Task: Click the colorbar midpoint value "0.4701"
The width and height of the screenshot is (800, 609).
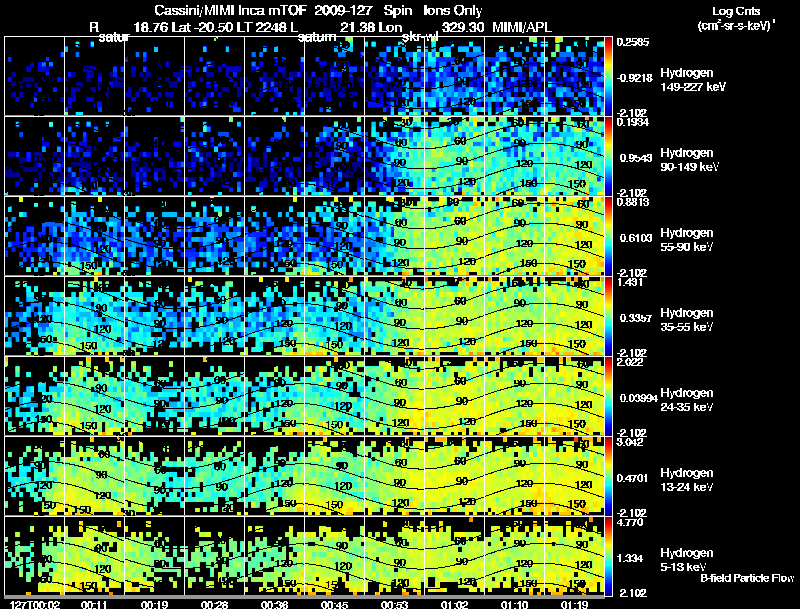Action: pos(633,478)
